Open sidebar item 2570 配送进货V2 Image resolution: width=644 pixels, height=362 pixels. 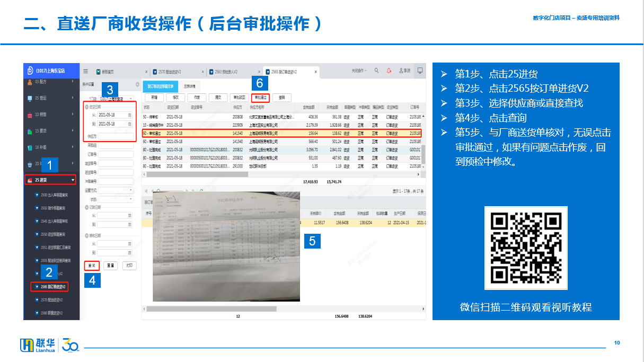52,300
